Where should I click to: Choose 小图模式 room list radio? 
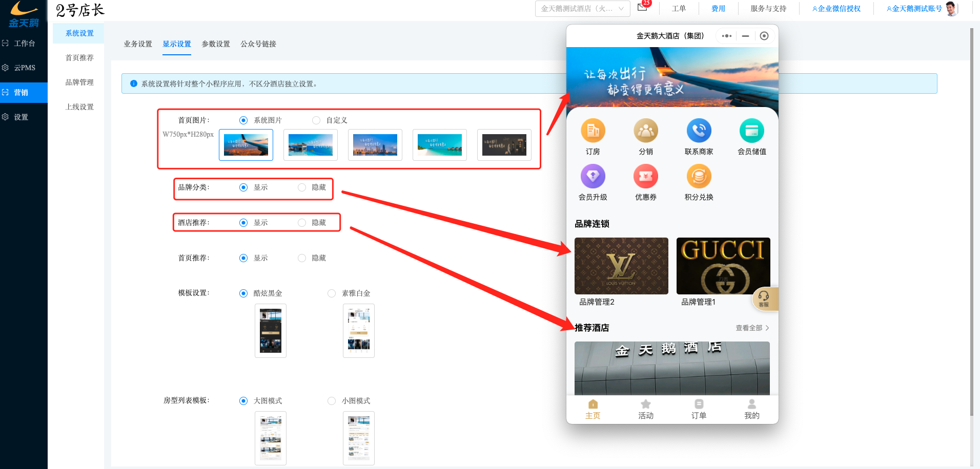point(332,401)
